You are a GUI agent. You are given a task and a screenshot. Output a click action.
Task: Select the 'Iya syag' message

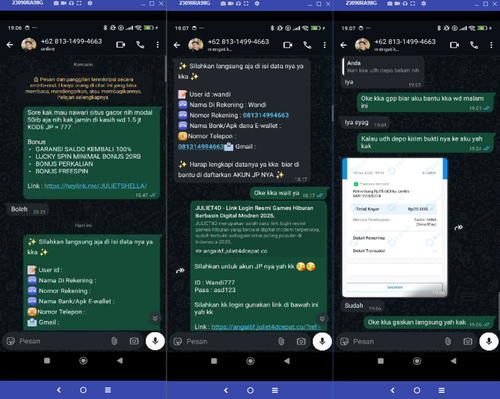[x=365, y=123]
